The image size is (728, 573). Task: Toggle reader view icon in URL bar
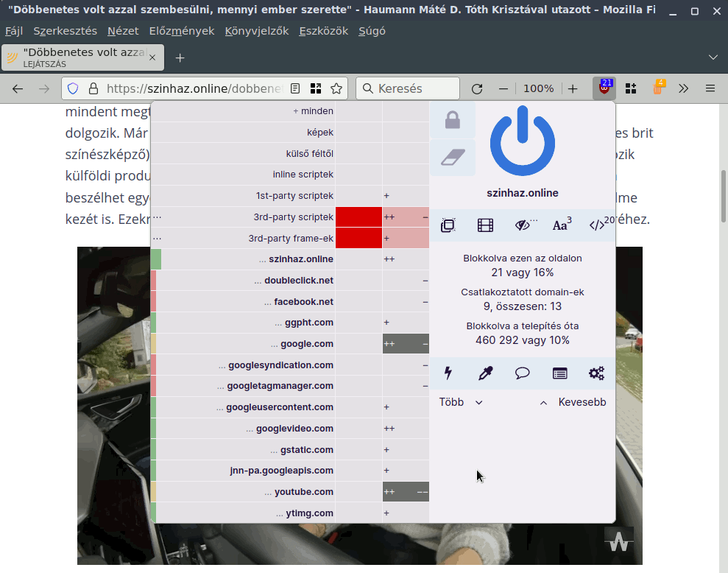click(x=295, y=88)
